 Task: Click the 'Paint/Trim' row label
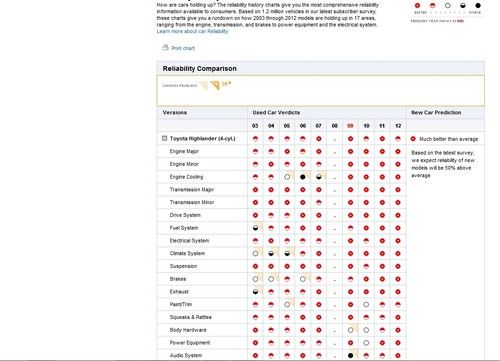coord(181,304)
